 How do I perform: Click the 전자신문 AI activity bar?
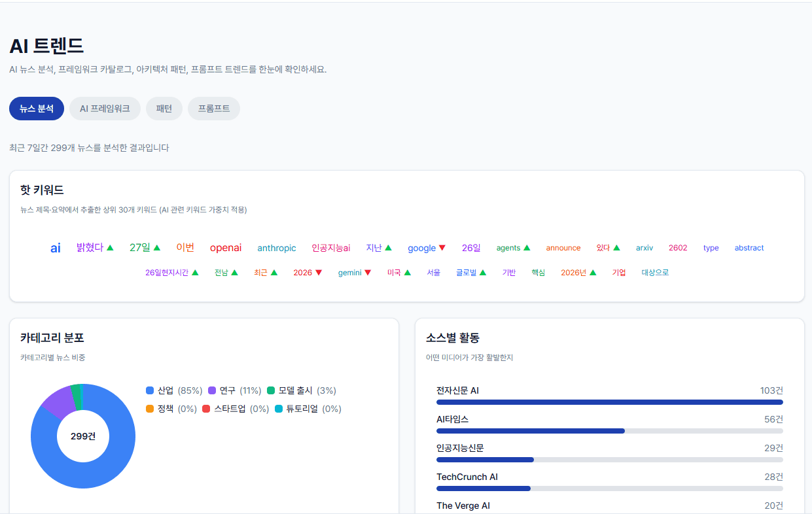pos(609,402)
